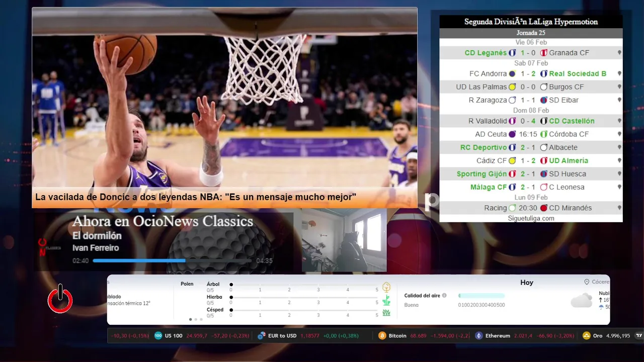The height and width of the screenshot is (362, 644).
Task: Click the SD Eibar team crest
Action: tap(544, 100)
